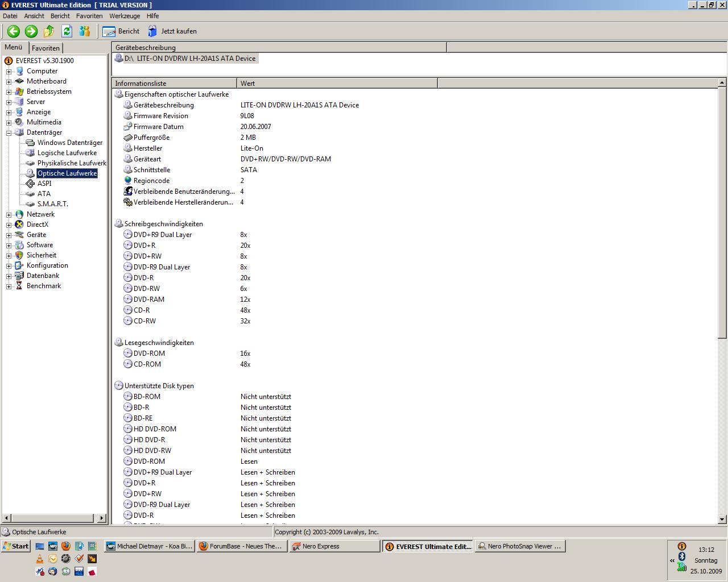The width and height of the screenshot is (728, 582).
Task: Click the Up level arrow icon
Action: point(49,31)
